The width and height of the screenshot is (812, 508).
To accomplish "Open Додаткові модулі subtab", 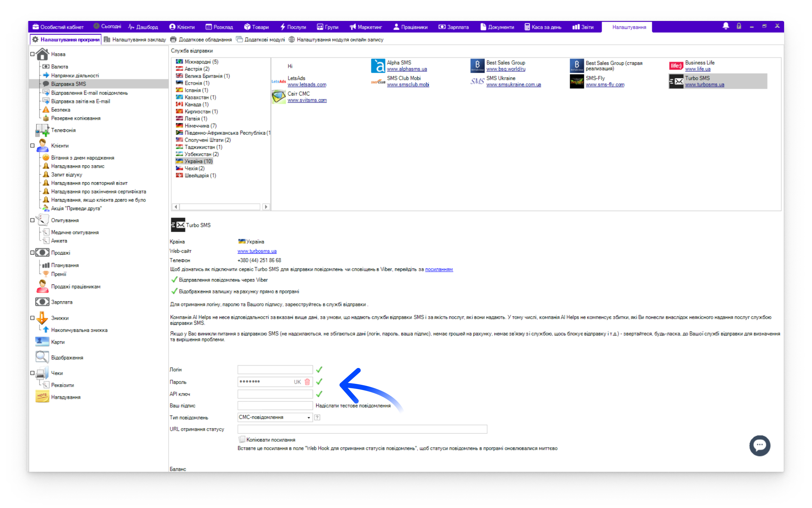I will point(260,40).
